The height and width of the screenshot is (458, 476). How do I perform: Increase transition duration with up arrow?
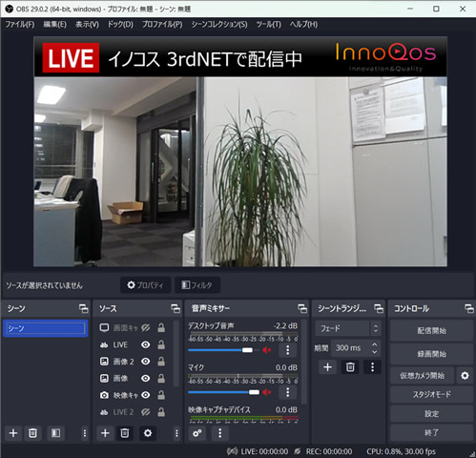click(375, 344)
